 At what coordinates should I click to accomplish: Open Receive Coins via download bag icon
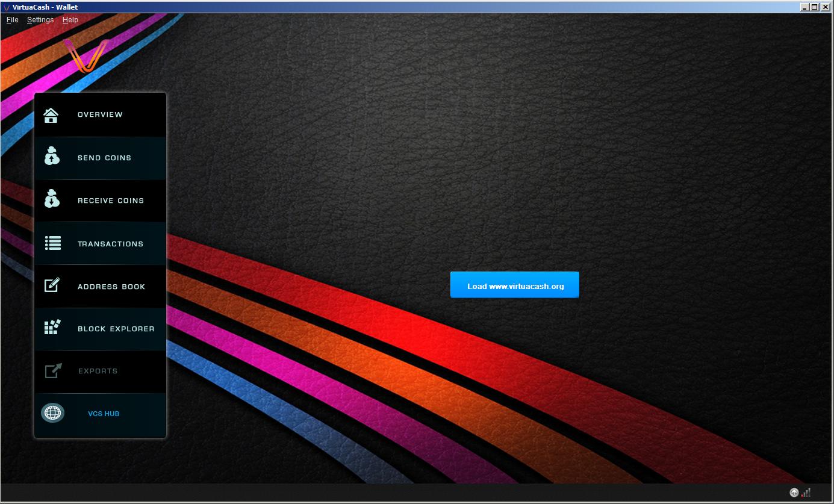click(x=52, y=199)
